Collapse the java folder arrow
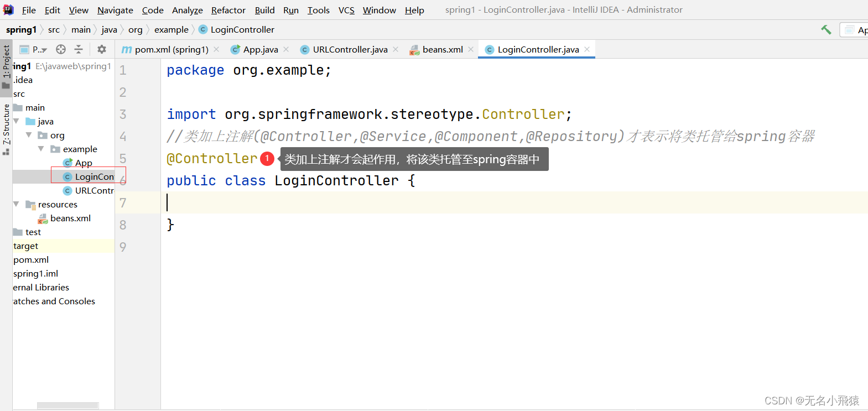The height and width of the screenshot is (411, 868). [16, 121]
